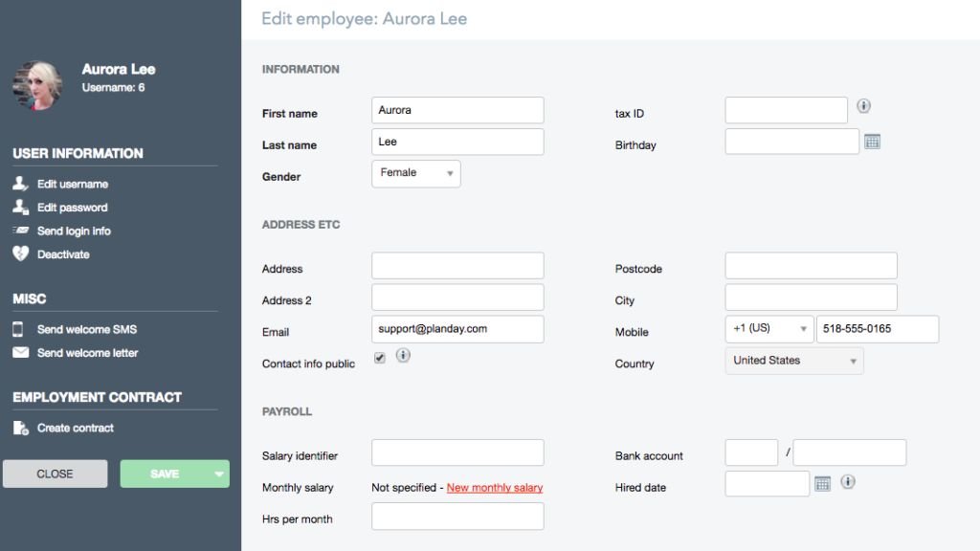Viewport: 980px width, 551px height.
Task: Click the Create contract document icon
Action: click(20, 428)
